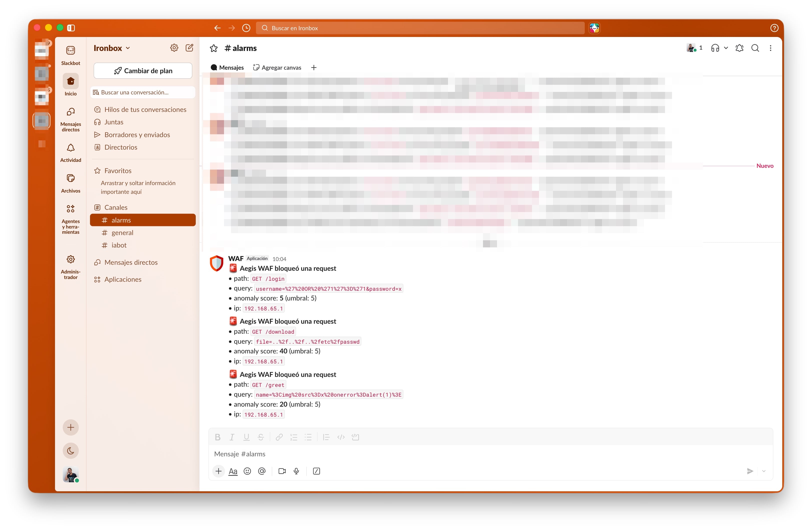This screenshot has height=530, width=812.
Task: Star the #alarms channel
Action: [x=213, y=48]
